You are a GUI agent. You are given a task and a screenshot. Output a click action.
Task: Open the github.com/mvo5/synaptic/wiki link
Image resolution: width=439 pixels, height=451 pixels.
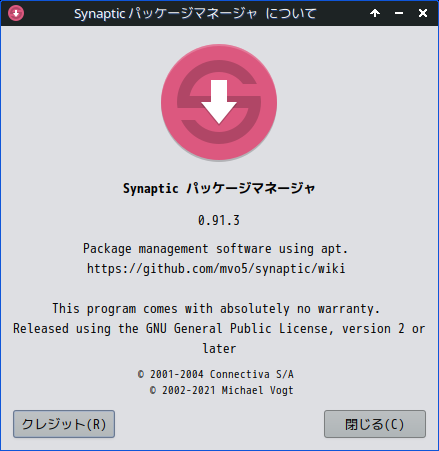click(216, 268)
